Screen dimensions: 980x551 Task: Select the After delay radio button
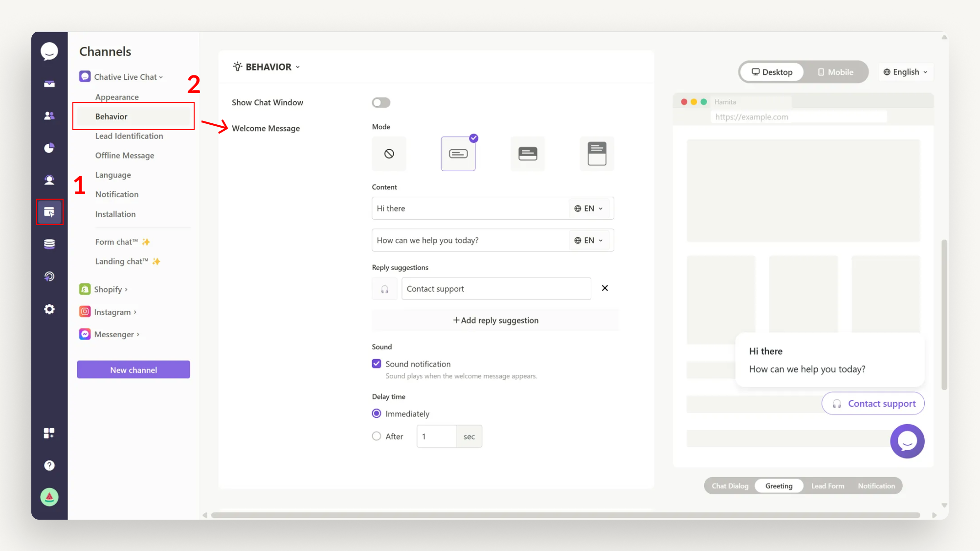tap(377, 436)
